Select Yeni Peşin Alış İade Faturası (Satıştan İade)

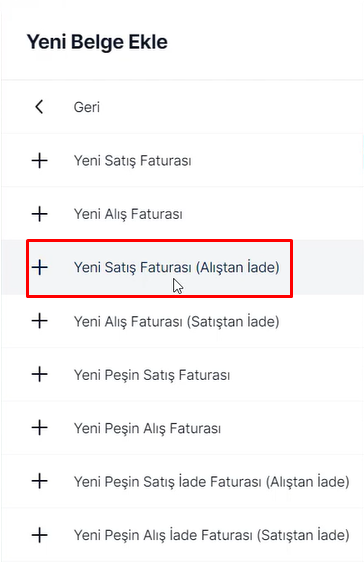point(212,535)
